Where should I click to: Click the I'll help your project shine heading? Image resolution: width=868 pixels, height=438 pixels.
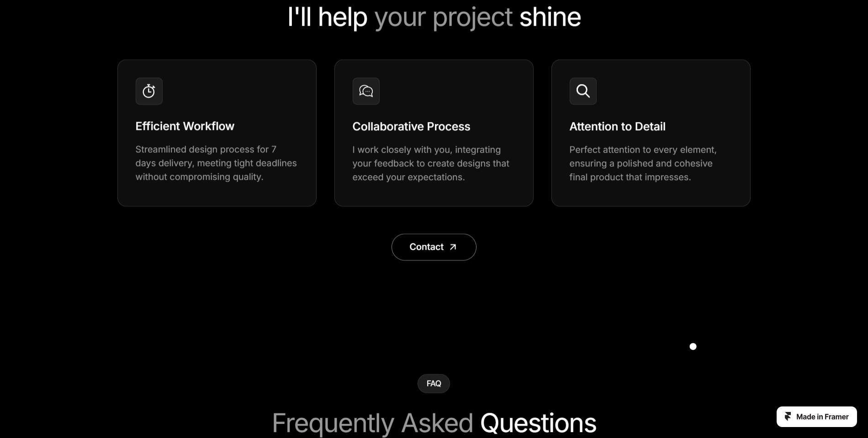pos(434,17)
